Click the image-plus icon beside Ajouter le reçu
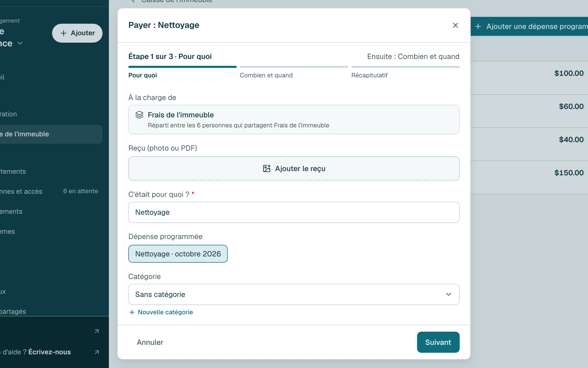The image size is (588, 368). [x=267, y=168]
